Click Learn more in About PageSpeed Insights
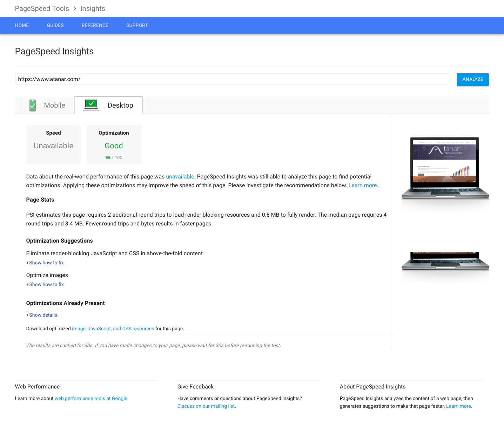504x426 pixels. pos(458,406)
